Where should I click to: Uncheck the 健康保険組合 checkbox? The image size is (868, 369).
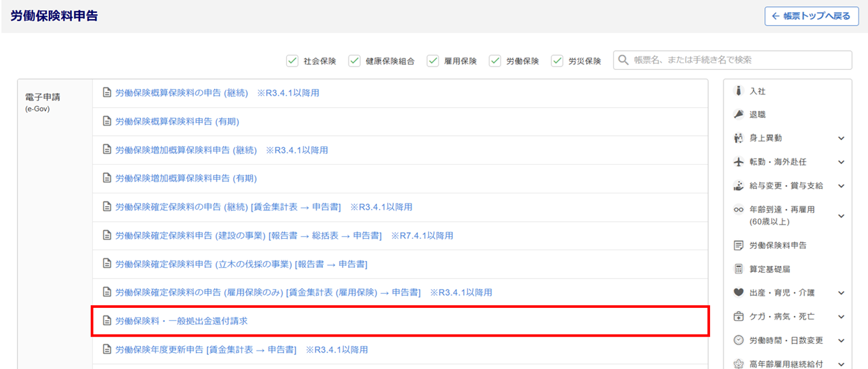pyautogui.click(x=354, y=61)
